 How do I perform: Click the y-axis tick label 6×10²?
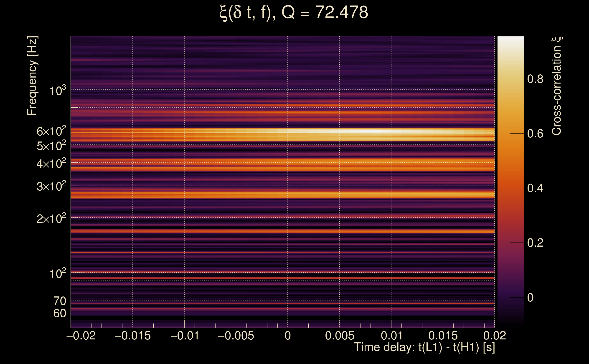click(x=51, y=131)
